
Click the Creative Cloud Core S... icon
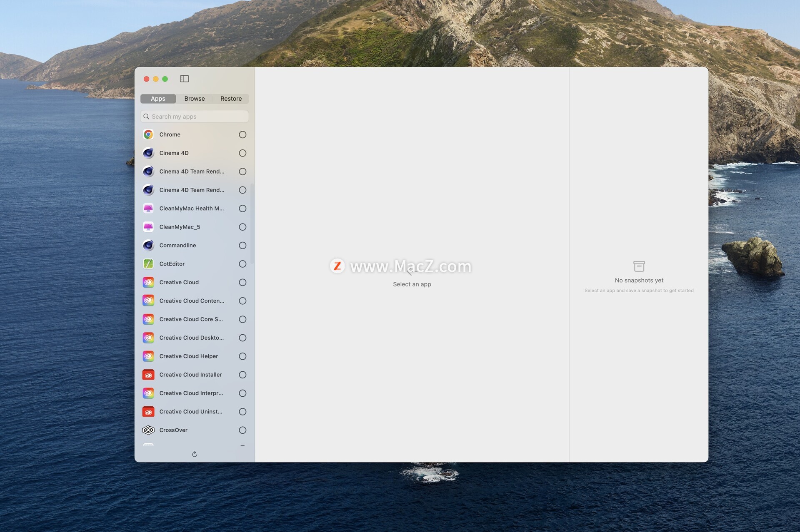click(x=148, y=319)
